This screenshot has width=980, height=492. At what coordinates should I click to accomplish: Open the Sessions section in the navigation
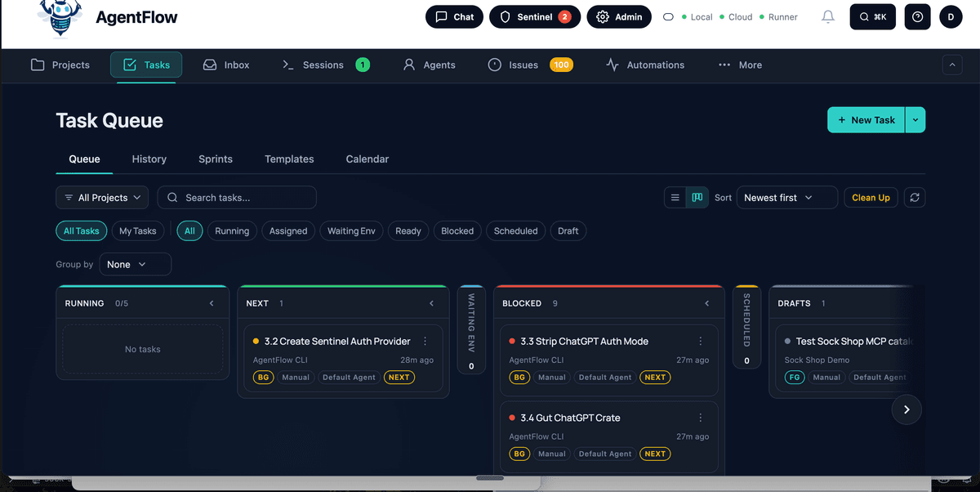pyautogui.click(x=323, y=65)
